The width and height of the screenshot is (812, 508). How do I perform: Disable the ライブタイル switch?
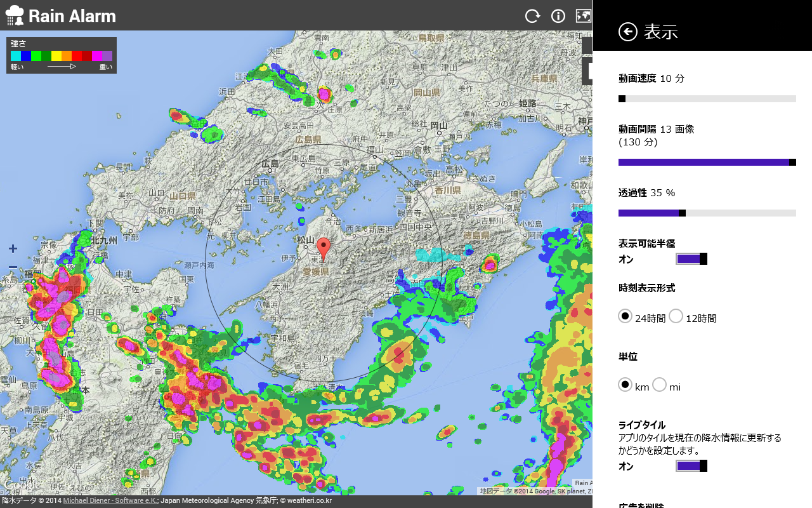pos(691,466)
